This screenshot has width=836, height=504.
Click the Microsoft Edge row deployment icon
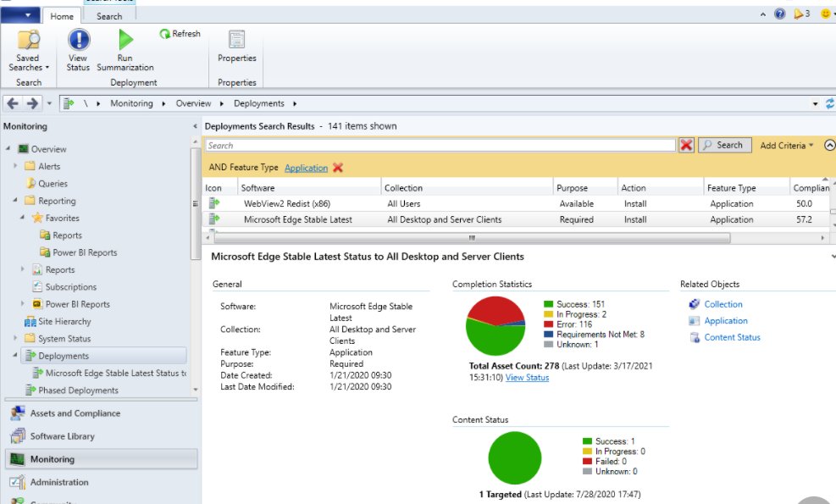(214, 219)
